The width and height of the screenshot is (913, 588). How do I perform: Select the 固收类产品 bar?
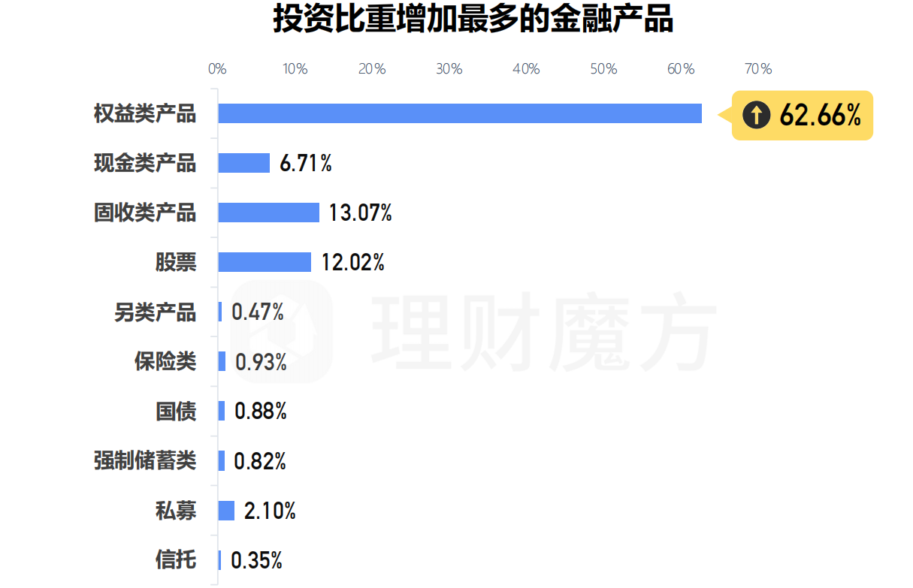(268, 213)
